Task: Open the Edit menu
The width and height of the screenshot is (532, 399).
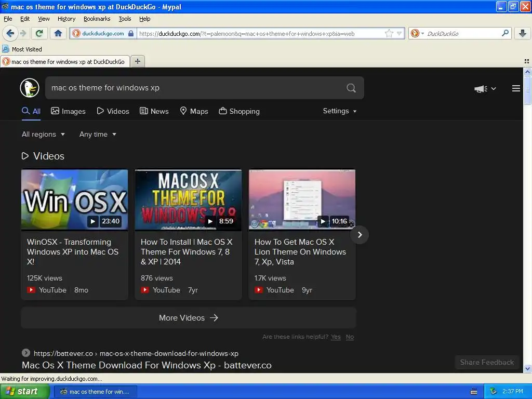Action: (x=25, y=19)
